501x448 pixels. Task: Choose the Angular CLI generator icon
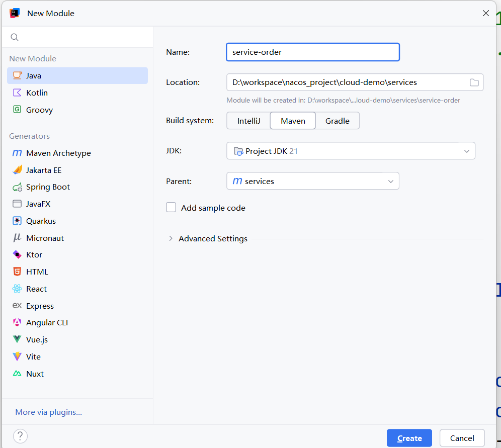[x=17, y=322]
